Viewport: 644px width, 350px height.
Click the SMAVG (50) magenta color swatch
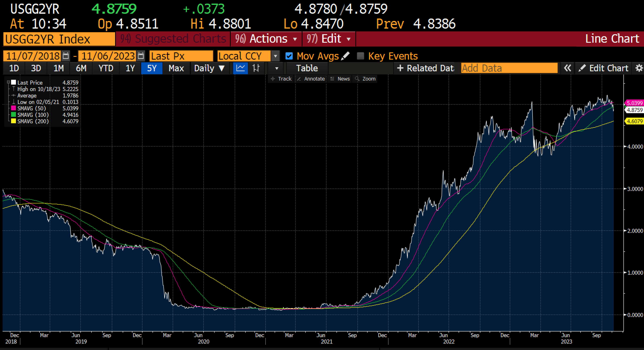14,108
